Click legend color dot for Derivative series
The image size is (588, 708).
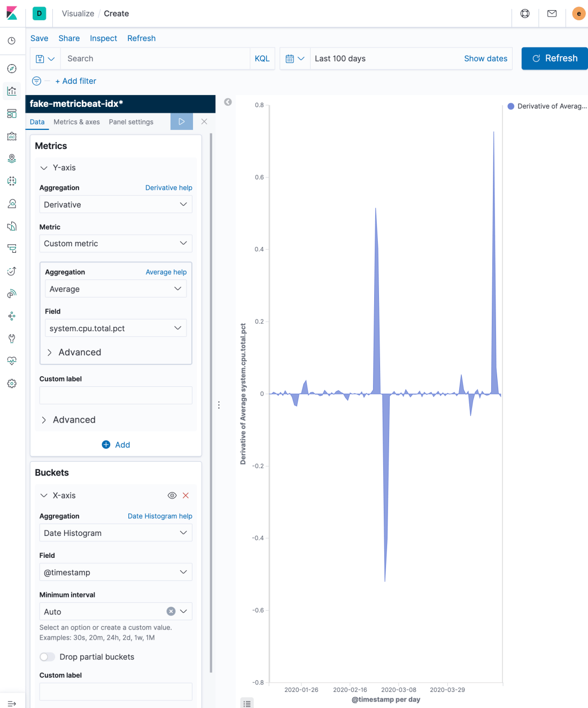point(511,106)
